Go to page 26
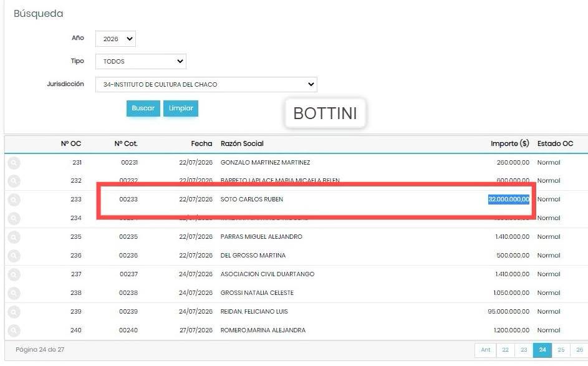588x366 pixels. click(579, 350)
